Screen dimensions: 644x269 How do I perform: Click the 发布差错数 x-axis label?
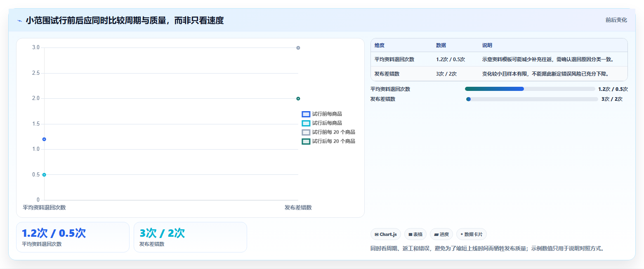pos(298,207)
